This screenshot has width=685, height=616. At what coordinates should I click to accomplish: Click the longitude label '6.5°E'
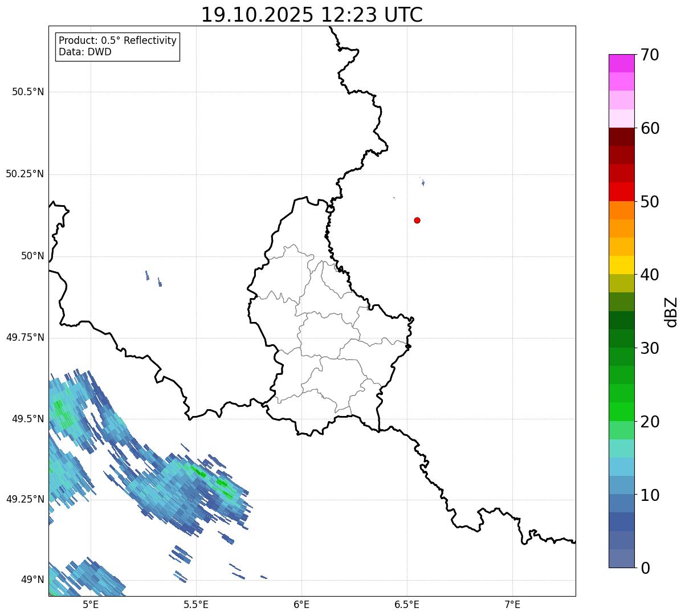(407, 605)
